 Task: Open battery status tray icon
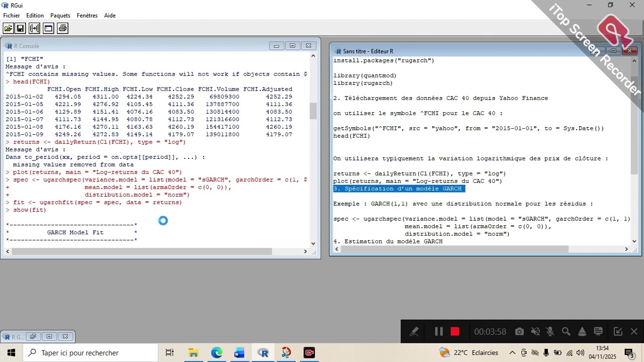point(558,353)
